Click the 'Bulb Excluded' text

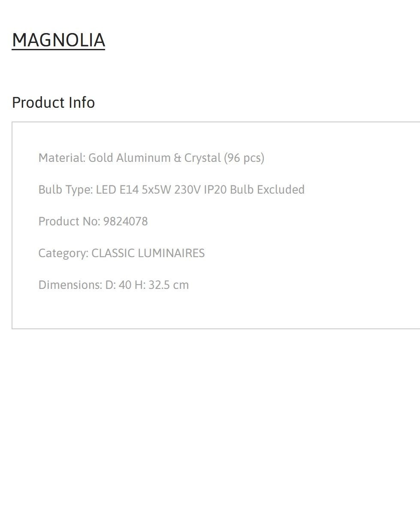pyautogui.click(x=267, y=190)
